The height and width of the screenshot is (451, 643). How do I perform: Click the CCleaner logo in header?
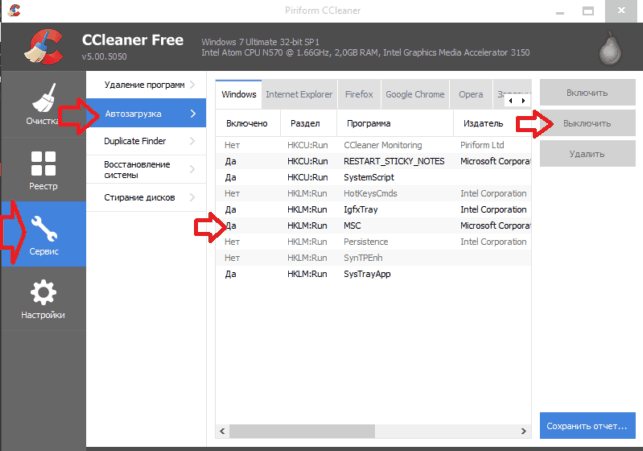point(43,46)
